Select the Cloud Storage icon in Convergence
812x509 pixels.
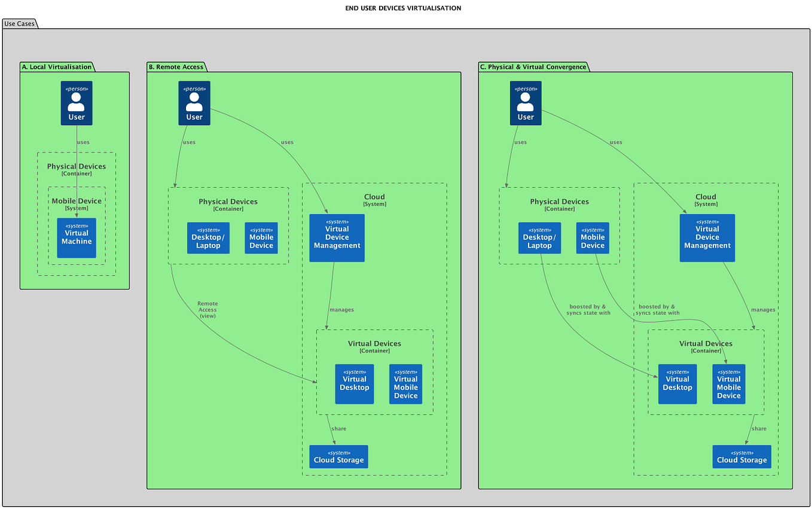(x=741, y=456)
